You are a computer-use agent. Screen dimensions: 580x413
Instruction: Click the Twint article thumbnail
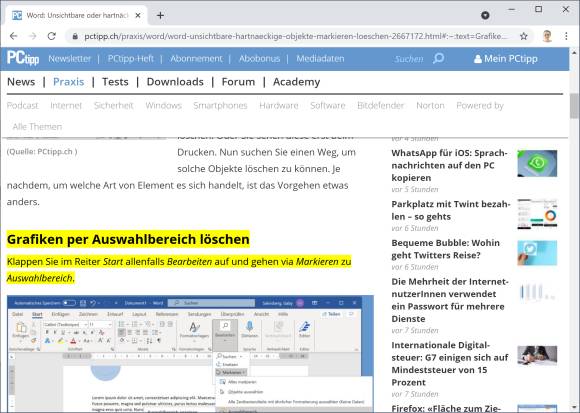pos(537,214)
